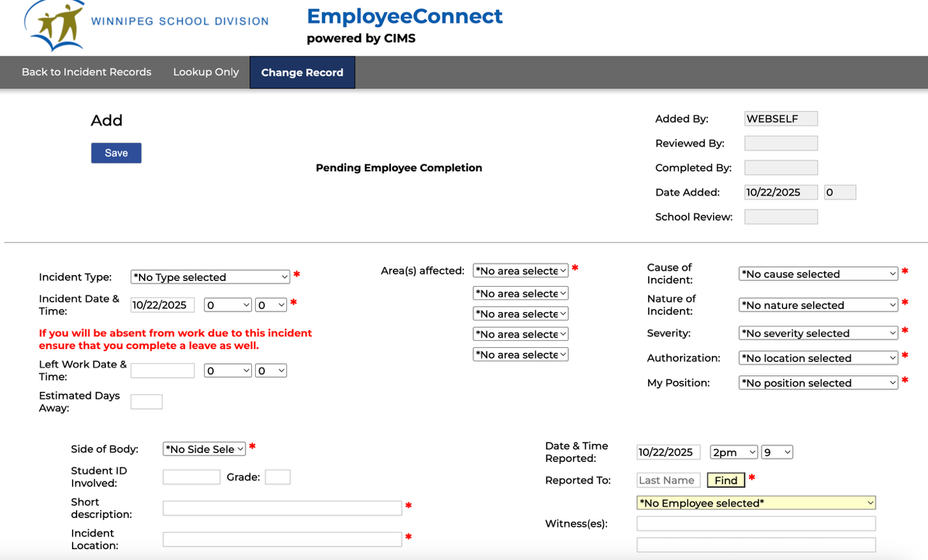Select the Change Record tab

tap(302, 73)
